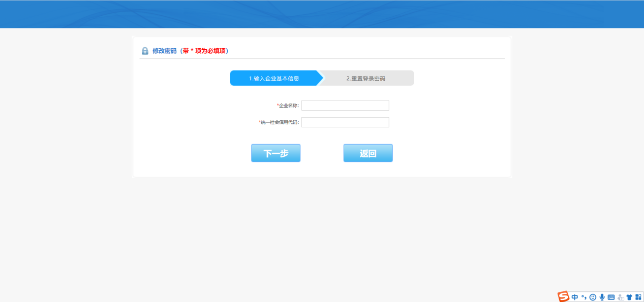Click the lock icon beside 修改密码
644x302 pixels.
[145, 51]
